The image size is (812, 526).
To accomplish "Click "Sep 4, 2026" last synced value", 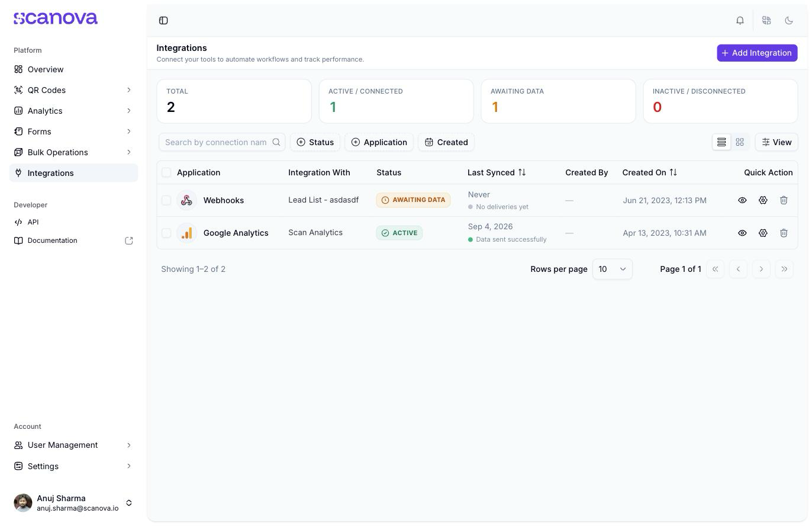I will coord(490,227).
